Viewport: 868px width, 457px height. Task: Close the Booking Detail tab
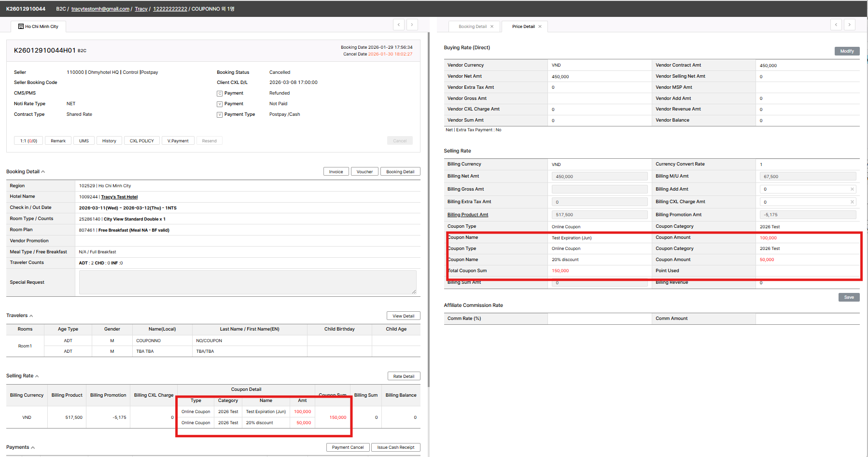pos(492,27)
